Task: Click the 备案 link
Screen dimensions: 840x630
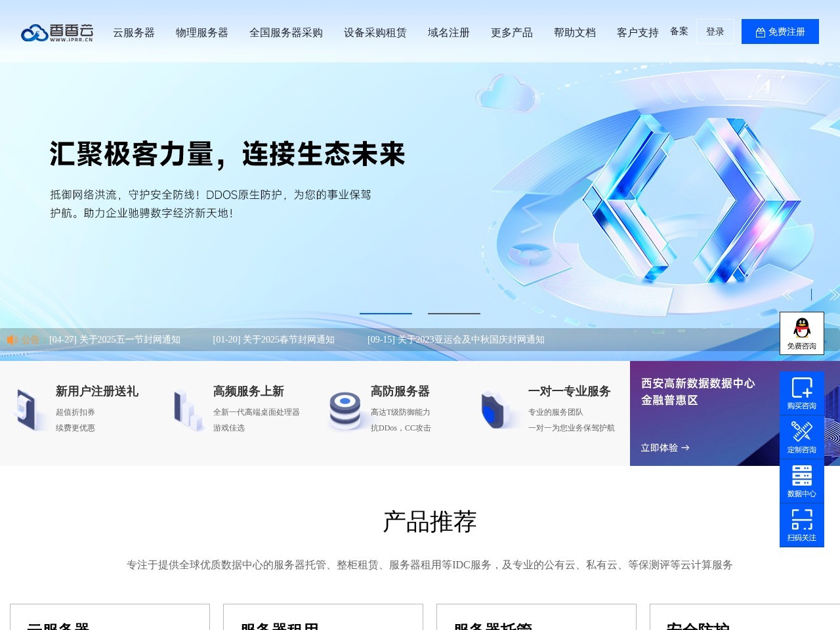Action: [679, 31]
